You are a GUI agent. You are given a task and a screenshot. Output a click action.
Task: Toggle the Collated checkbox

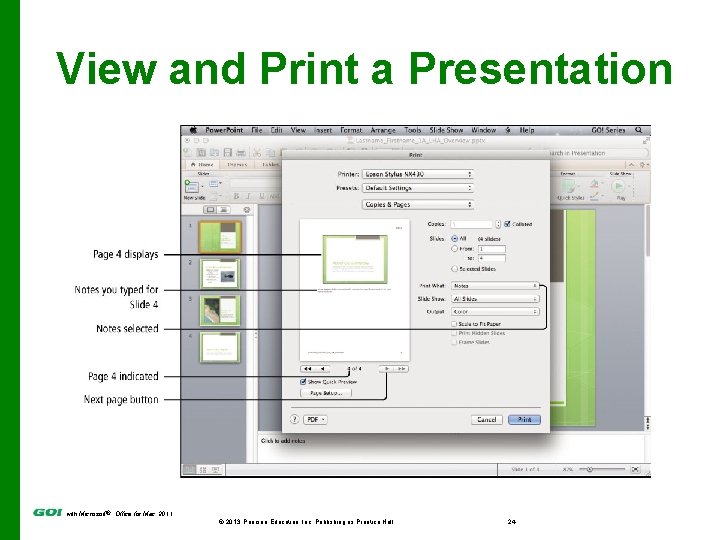(507, 224)
